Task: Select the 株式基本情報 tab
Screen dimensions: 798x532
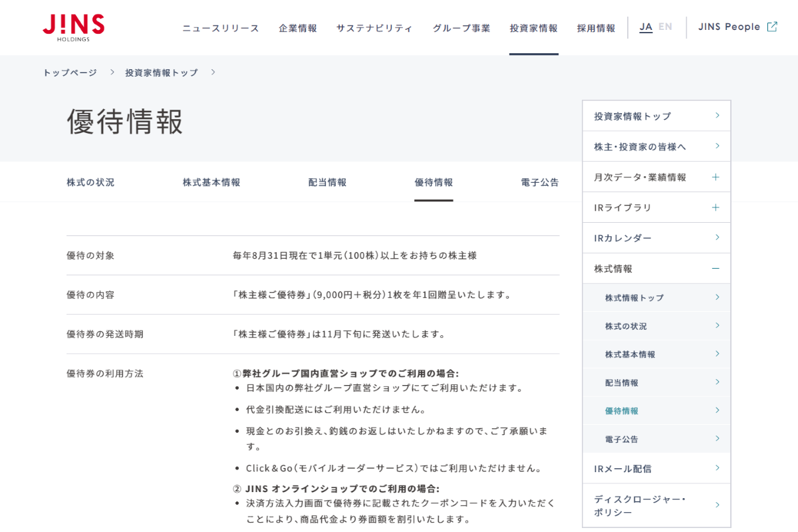Action: click(211, 182)
